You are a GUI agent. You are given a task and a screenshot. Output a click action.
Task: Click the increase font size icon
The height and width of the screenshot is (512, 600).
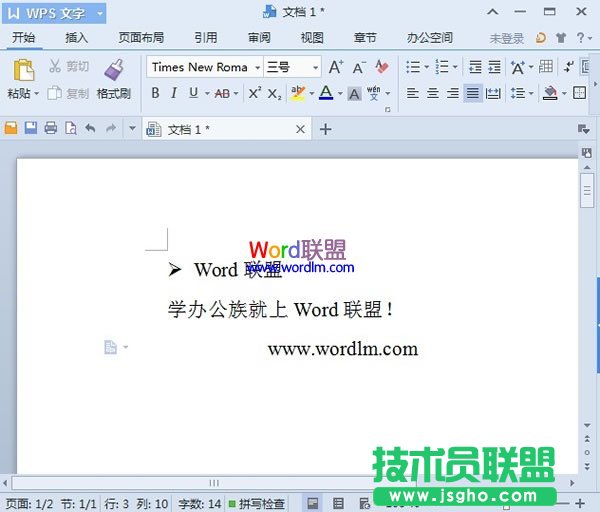coord(336,67)
